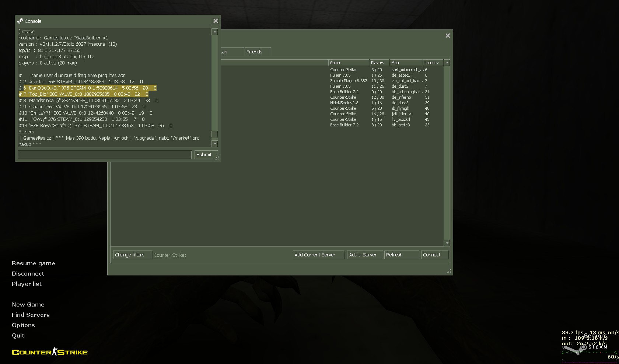Connect to the selected server
The height and width of the screenshot is (364, 619).
pos(435,255)
